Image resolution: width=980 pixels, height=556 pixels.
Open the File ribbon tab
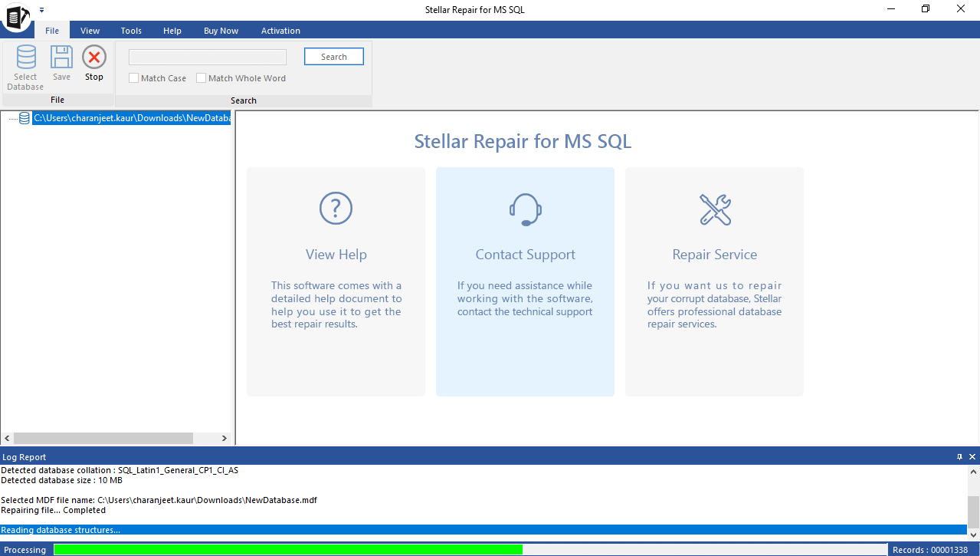click(x=52, y=31)
